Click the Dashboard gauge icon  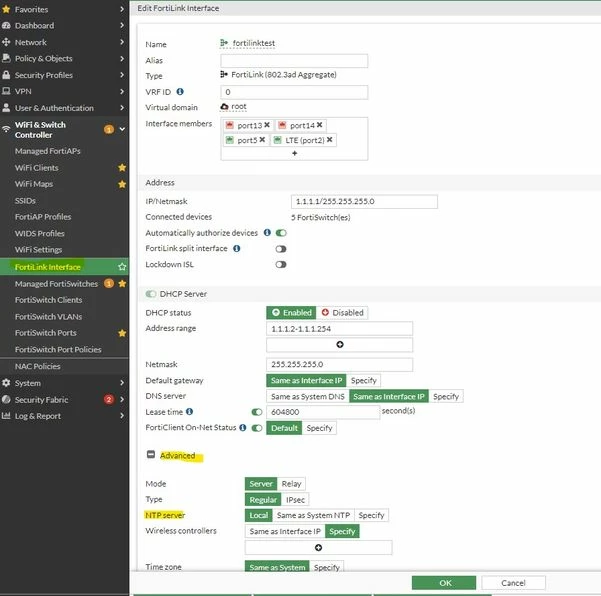point(6,25)
